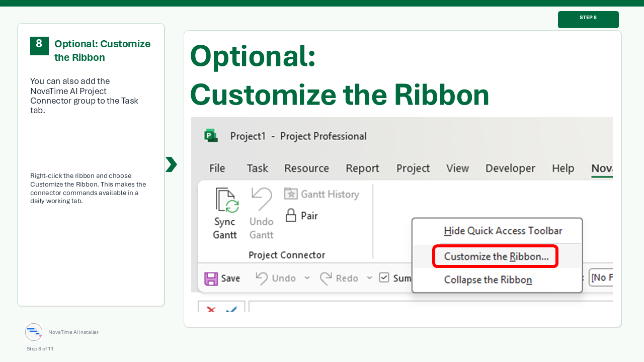Click the Save floppy disk icon
The image size is (644, 362).
[211, 278]
